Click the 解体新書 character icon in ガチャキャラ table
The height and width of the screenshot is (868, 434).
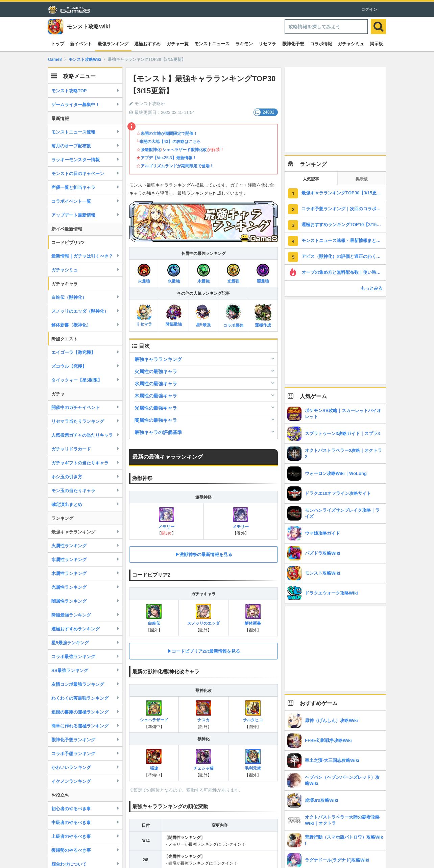(x=253, y=611)
